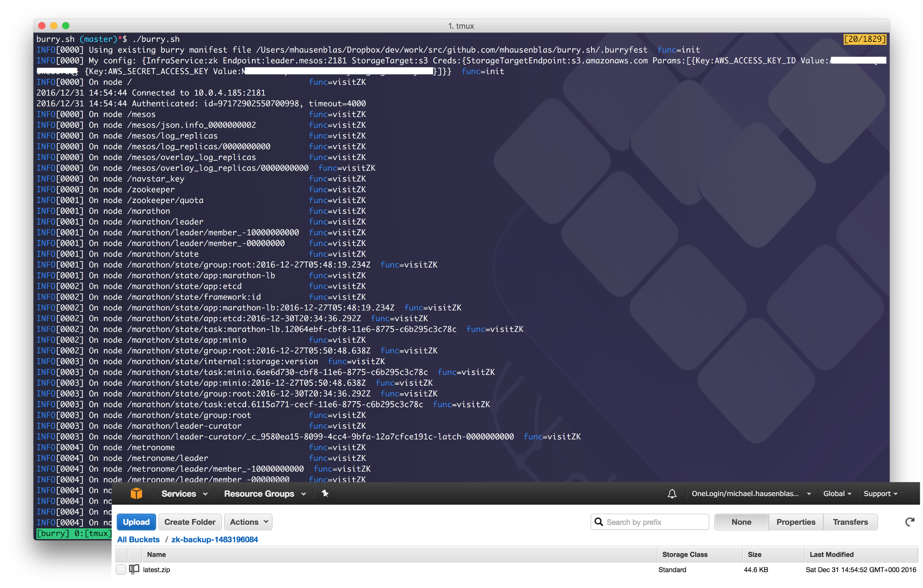This screenshot has height=588, width=923.
Task: Click the All Buckets breadcrumb link
Action: point(138,539)
